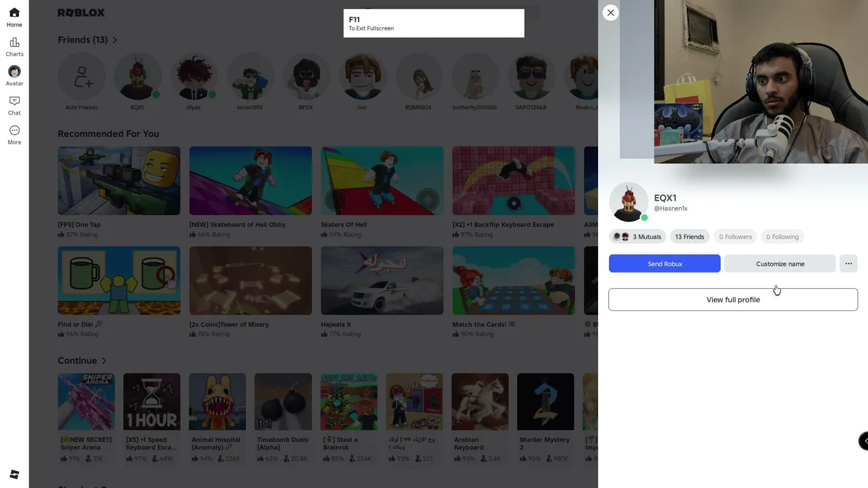Open friend ivar's avatar
The height and width of the screenshot is (488, 868).
coord(362,77)
